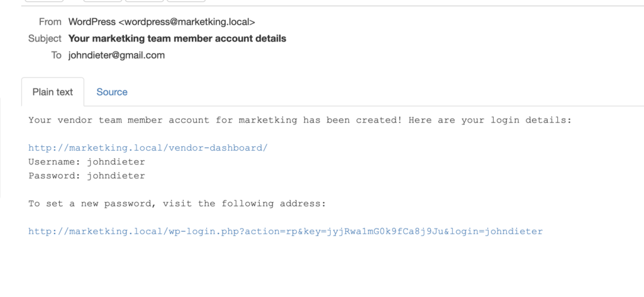644x297 pixels.
Task: Click the second partial toolbar button at top
Action: tap(103, 1)
